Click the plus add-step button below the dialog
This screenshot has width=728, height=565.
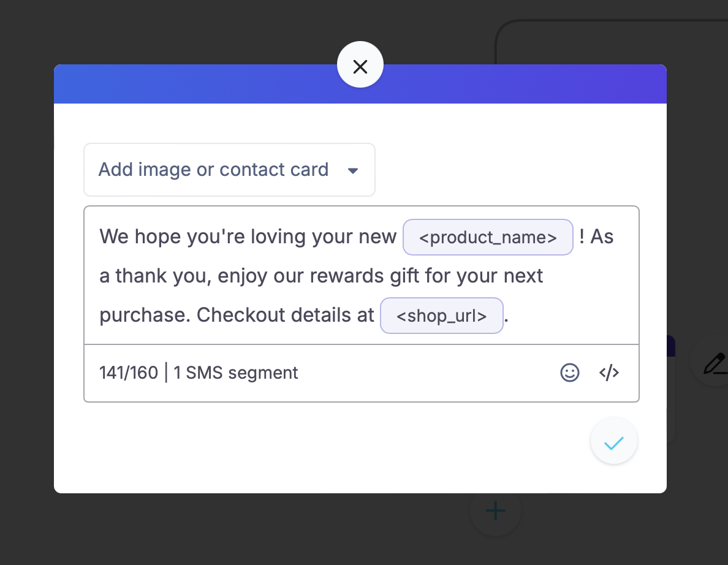tap(495, 510)
